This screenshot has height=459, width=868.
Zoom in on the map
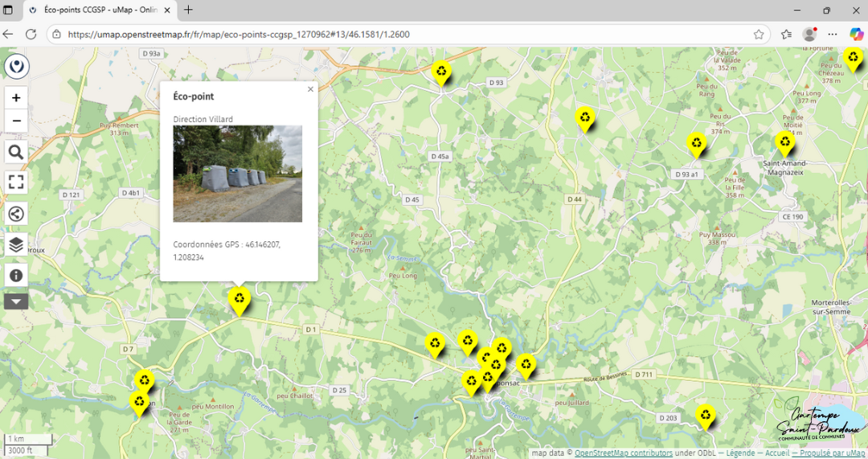click(x=17, y=98)
